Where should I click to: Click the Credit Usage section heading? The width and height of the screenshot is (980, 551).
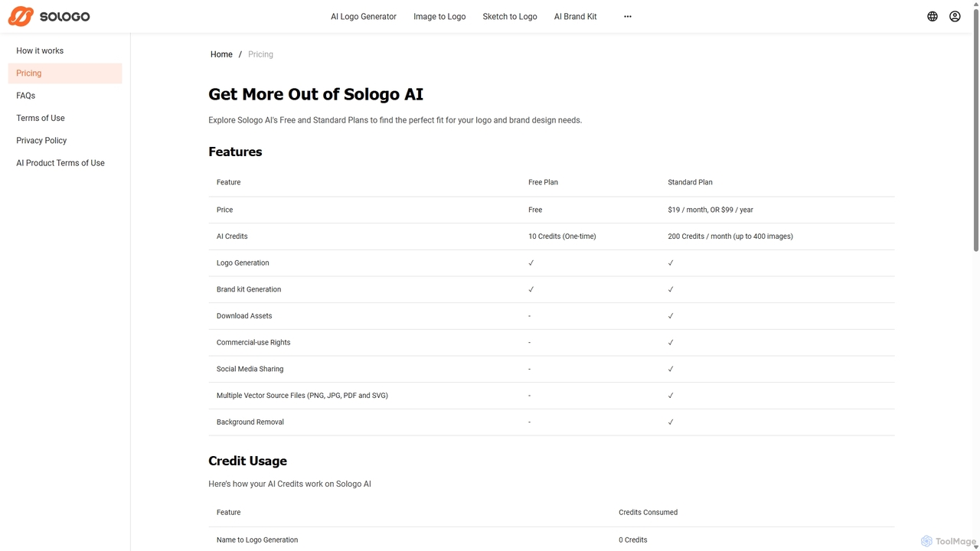(x=247, y=461)
